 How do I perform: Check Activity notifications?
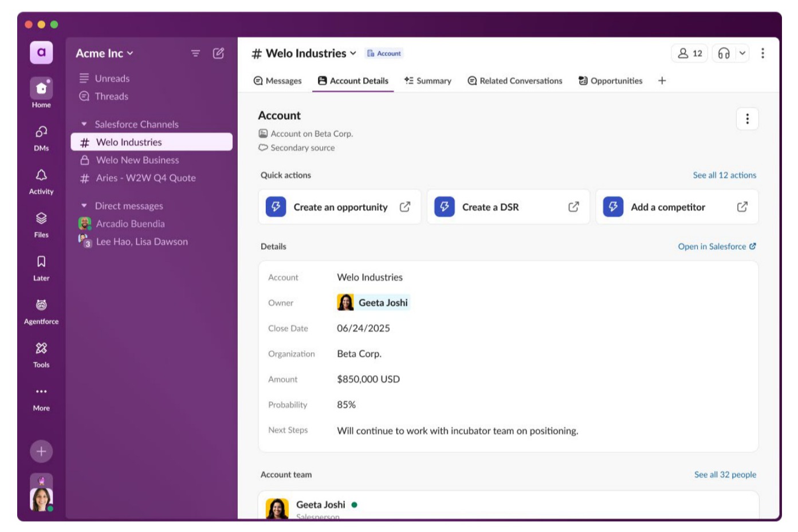coord(41,179)
